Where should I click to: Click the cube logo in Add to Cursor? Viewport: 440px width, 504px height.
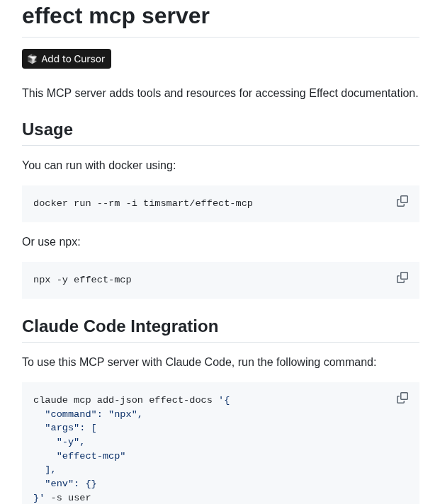[x=32, y=59]
